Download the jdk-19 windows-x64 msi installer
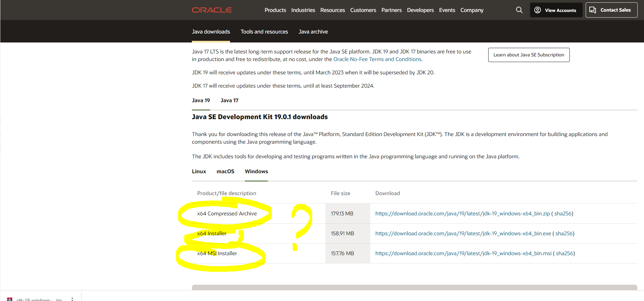 [x=463, y=253]
